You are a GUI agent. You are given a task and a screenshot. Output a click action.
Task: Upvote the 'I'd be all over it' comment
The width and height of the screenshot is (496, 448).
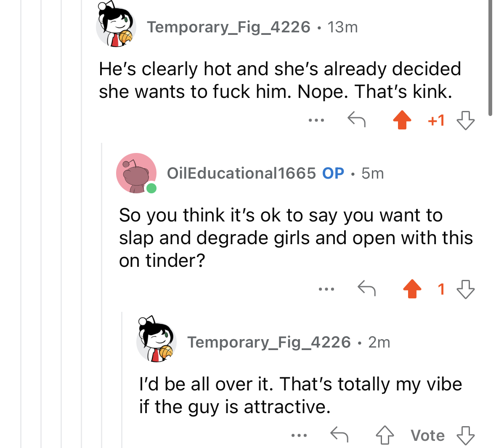pyautogui.click(x=385, y=435)
